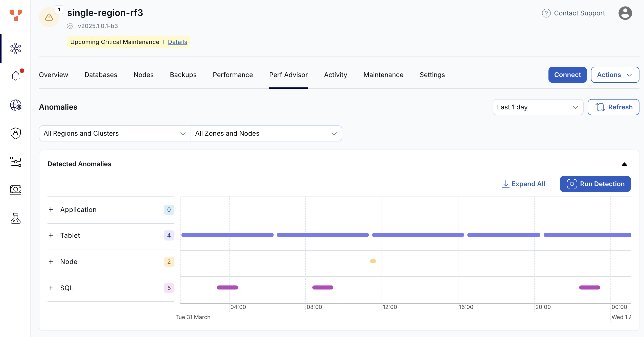Viewport: 644px width, 337px height.
Task: Open All Zones and Nodes dropdown
Action: pyautogui.click(x=266, y=133)
